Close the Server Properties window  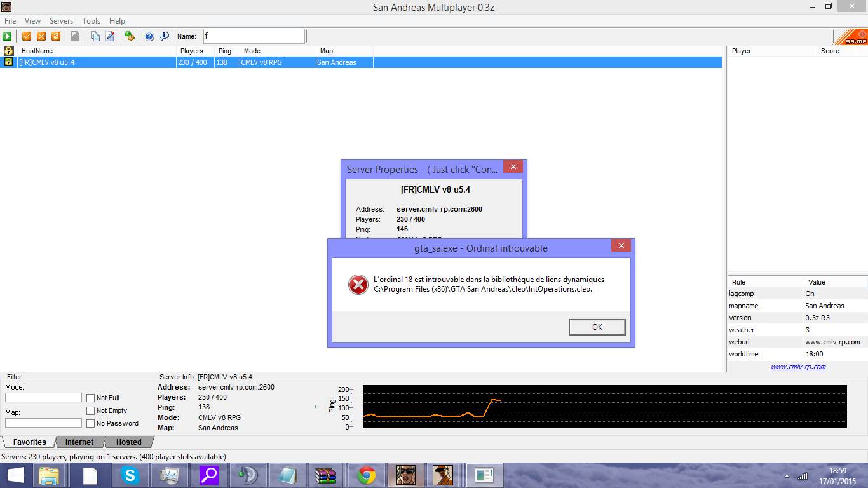click(513, 166)
